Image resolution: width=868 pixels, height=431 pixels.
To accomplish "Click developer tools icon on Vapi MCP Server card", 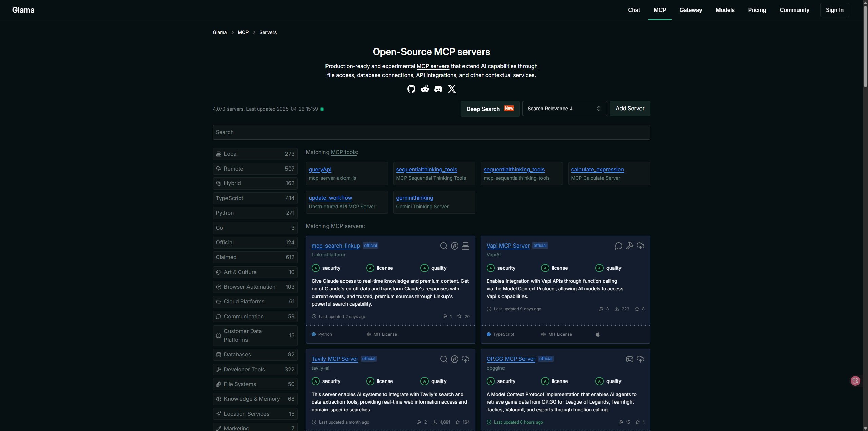I will tap(629, 246).
